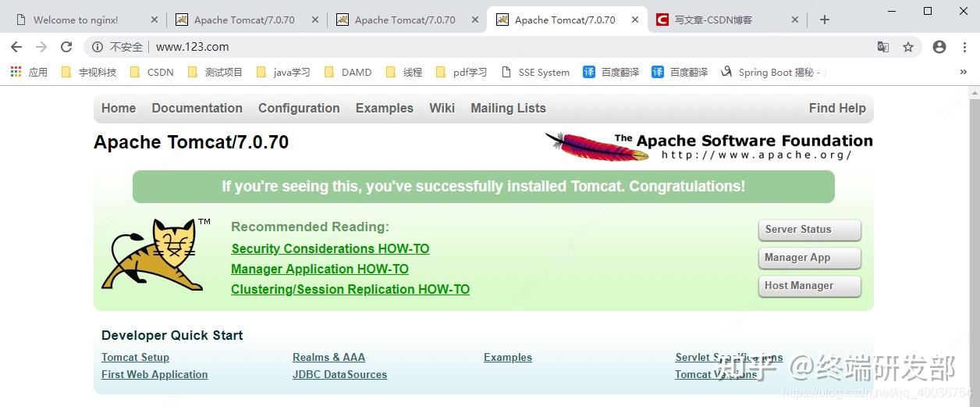Open the SSE System bookmark

point(535,72)
